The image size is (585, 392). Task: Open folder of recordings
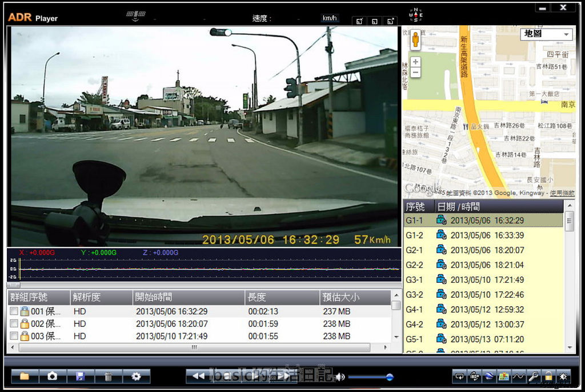coord(25,376)
